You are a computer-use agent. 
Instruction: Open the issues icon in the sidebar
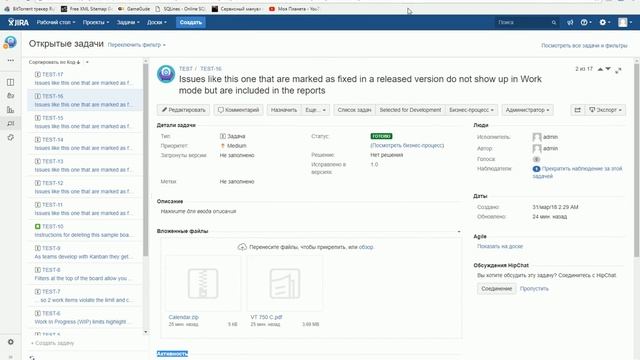(11, 123)
